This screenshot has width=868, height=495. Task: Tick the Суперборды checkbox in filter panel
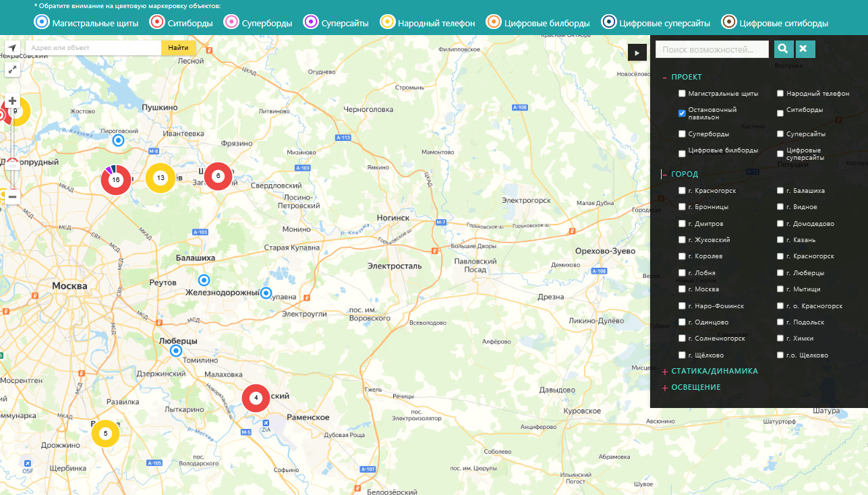pos(682,134)
